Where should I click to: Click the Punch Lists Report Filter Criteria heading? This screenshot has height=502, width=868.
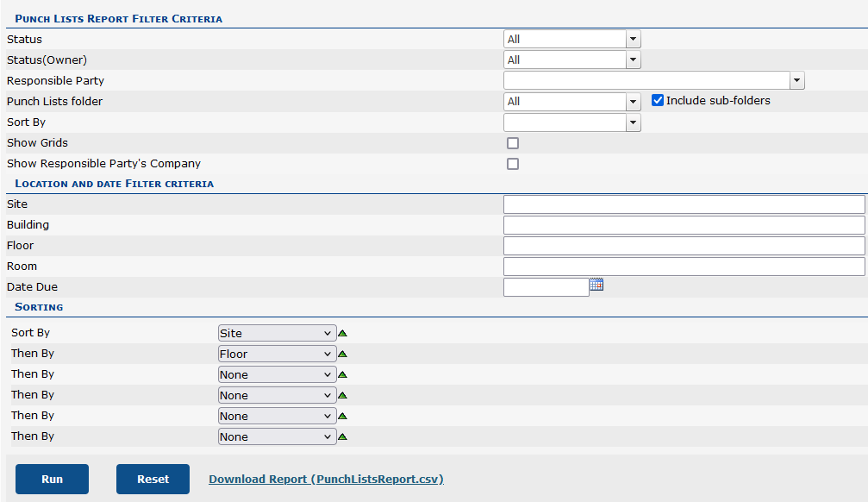[x=118, y=18]
